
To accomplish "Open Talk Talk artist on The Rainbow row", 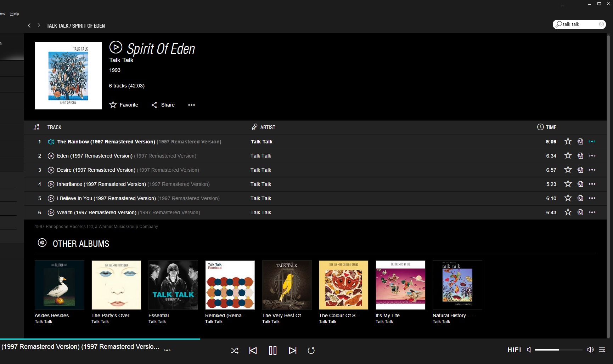I will click(261, 142).
